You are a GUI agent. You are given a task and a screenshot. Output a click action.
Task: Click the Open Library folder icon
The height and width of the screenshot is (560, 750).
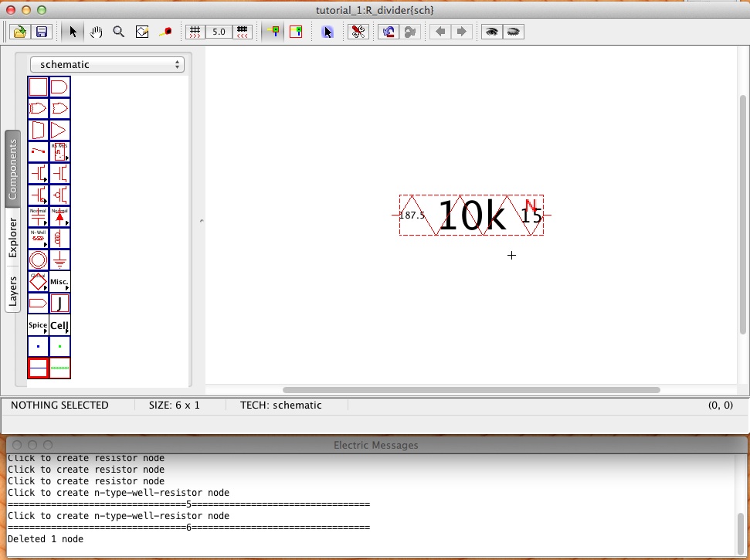pyautogui.click(x=19, y=32)
